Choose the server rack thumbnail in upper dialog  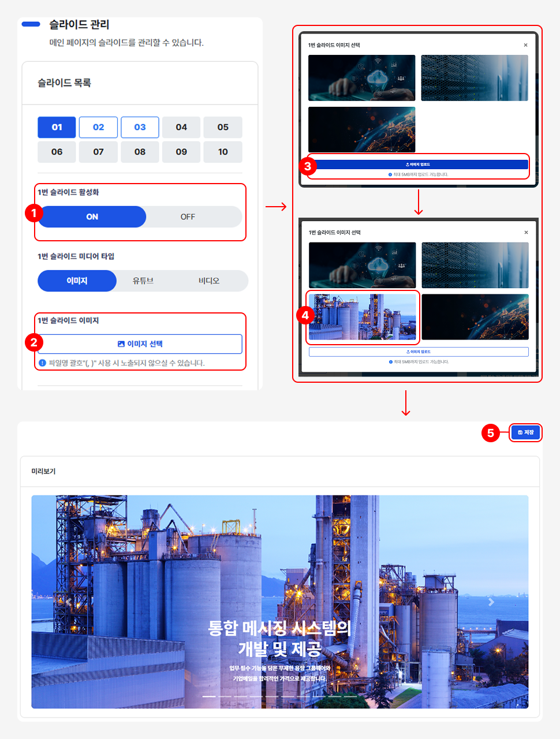point(474,78)
